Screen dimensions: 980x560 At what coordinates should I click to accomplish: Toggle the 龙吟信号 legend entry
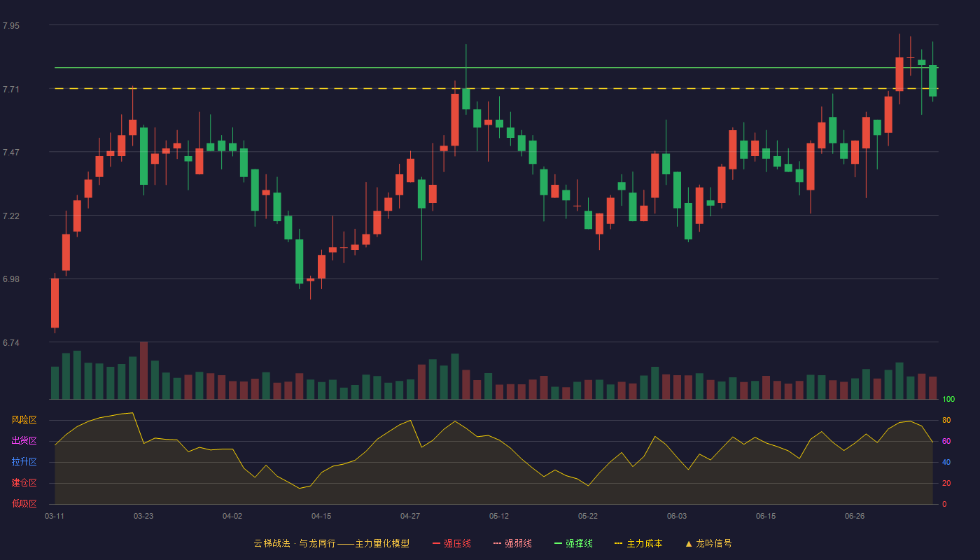pyautogui.click(x=708, y=543)
